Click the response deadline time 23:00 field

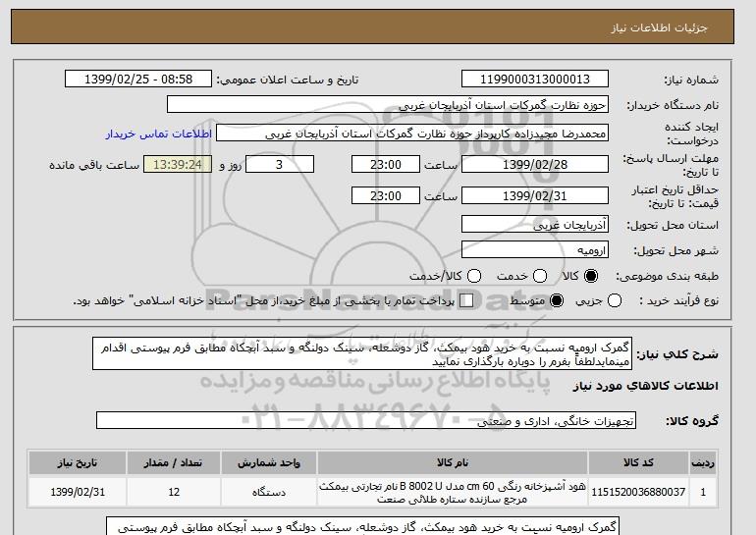point(386,164)
